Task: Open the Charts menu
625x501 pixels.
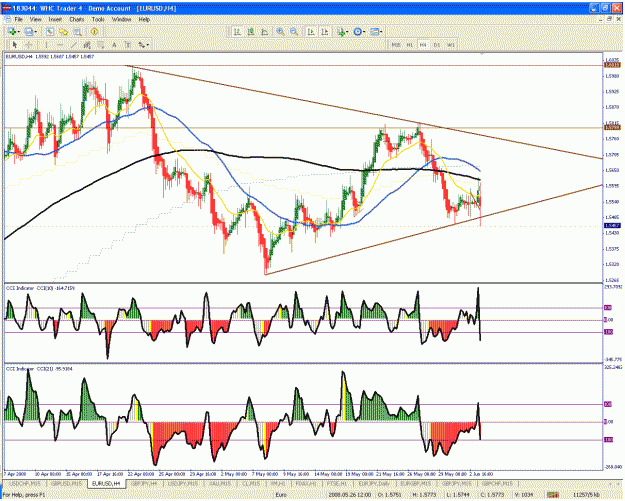Action: [77, 19]
